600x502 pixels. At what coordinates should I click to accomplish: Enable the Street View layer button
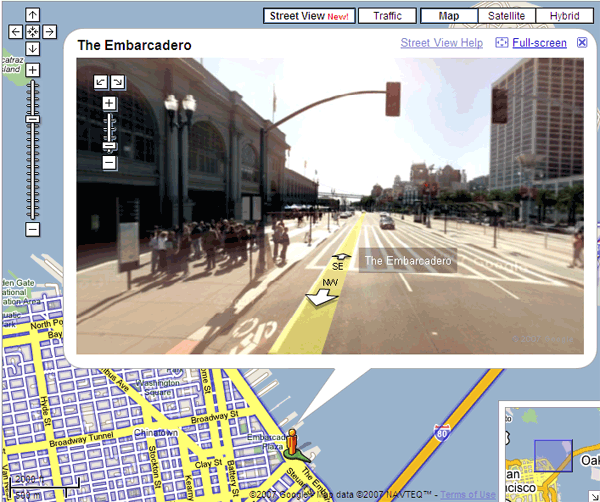click(309, 16)
